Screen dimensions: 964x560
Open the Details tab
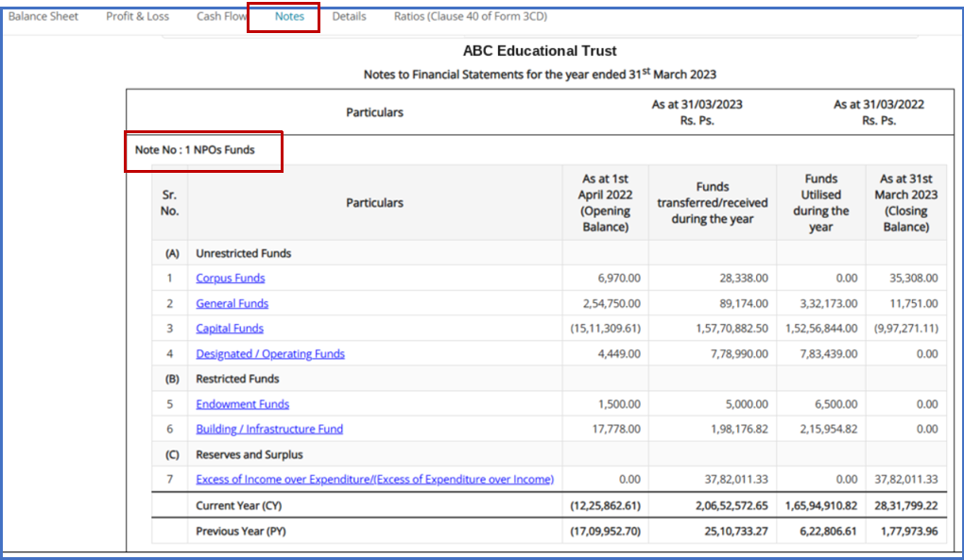[349, 17]
